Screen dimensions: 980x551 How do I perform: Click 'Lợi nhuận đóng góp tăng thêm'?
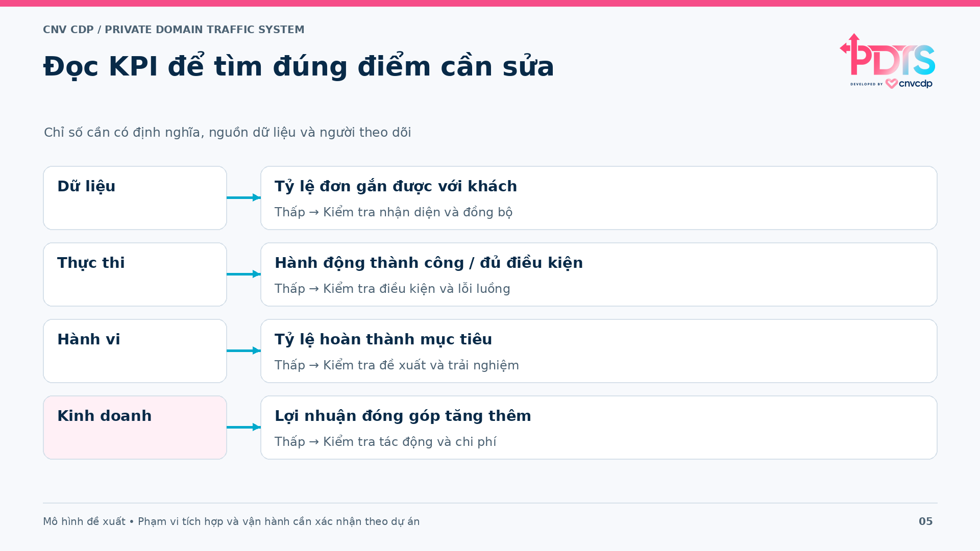[403, 416]
